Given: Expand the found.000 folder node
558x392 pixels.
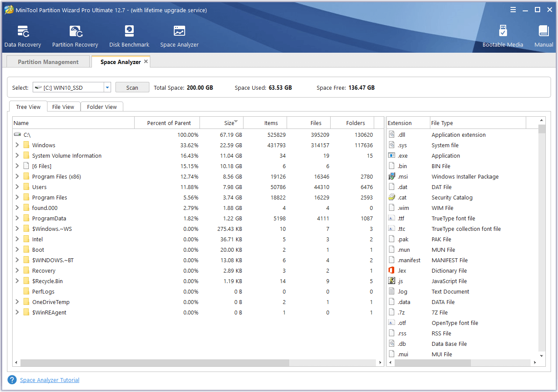Looking at the screenshot, I should click(17, 208).
